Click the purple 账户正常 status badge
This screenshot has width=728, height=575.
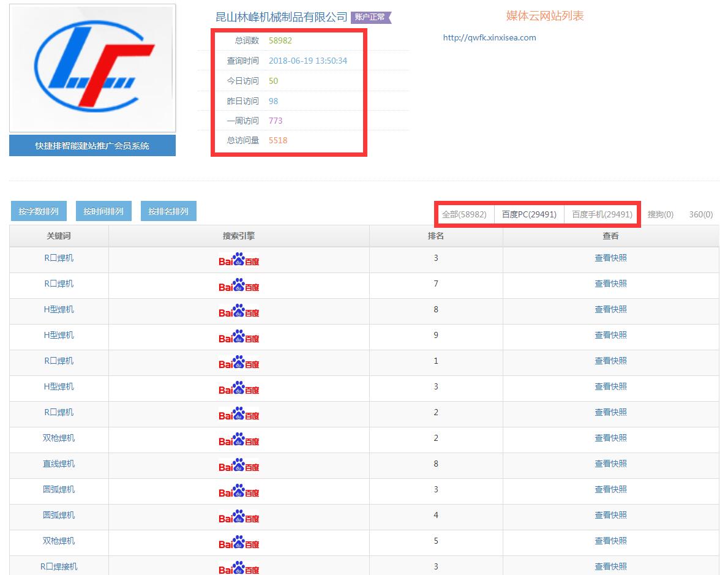point(370,17)
